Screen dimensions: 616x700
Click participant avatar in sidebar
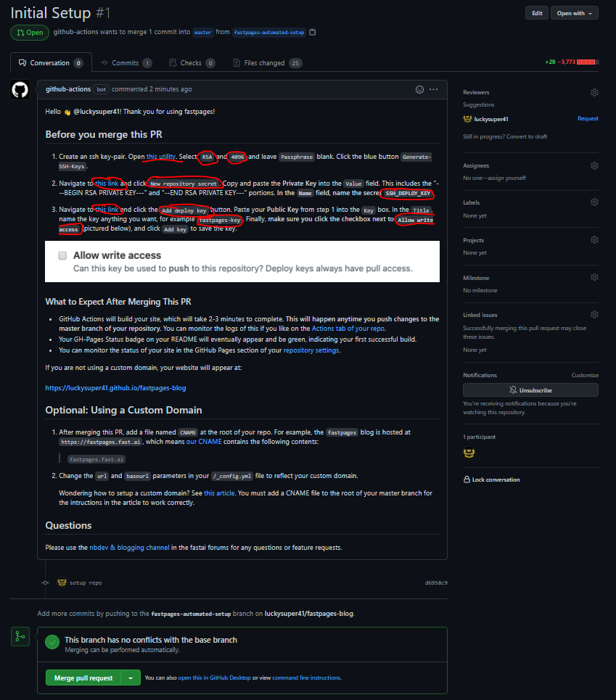pos(469,453)
